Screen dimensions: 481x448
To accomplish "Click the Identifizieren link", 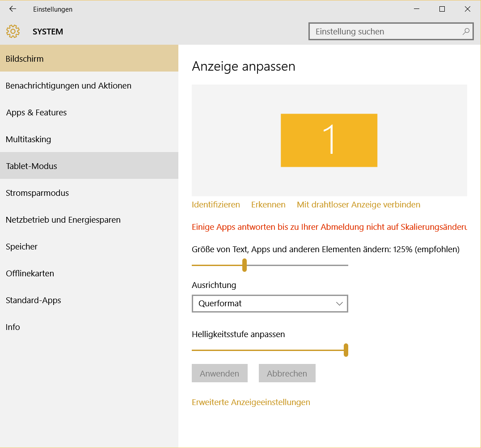I will tap(215, 205).
